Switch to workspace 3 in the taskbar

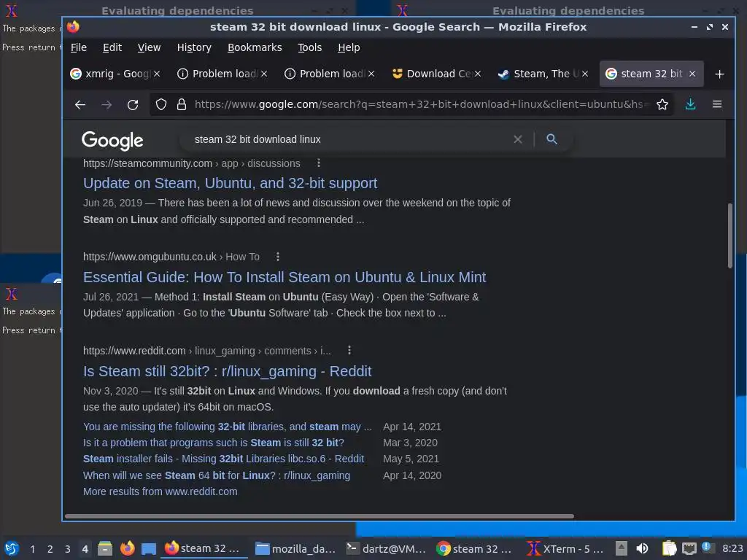(68, 549)
